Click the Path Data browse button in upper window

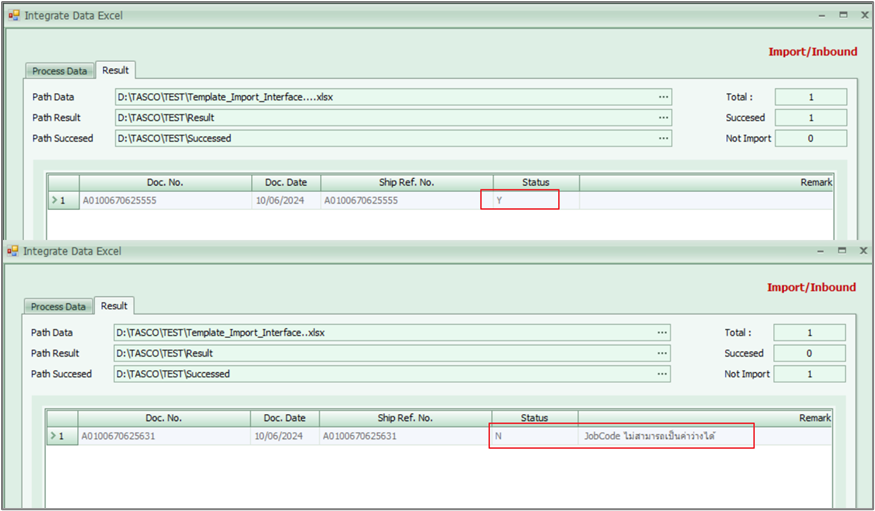pos(662,97)
